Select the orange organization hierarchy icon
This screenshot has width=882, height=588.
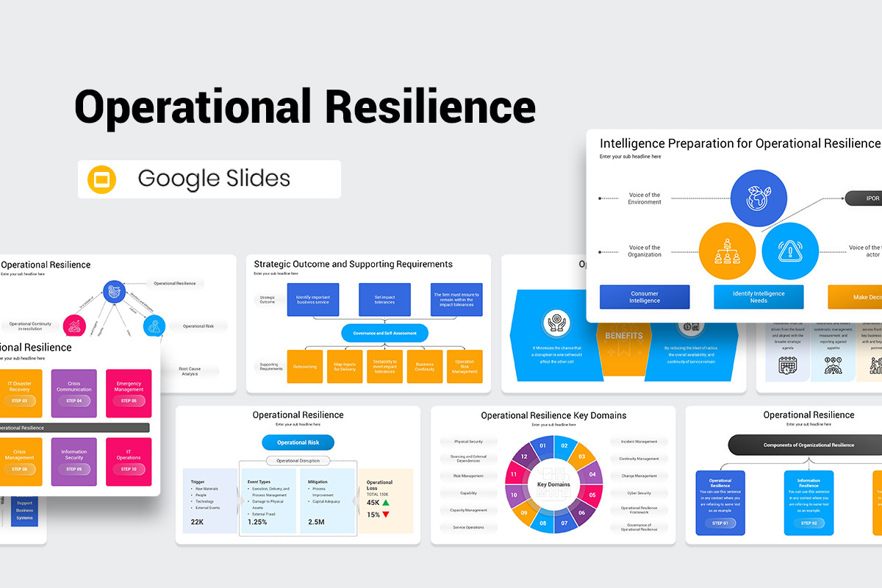727,251
